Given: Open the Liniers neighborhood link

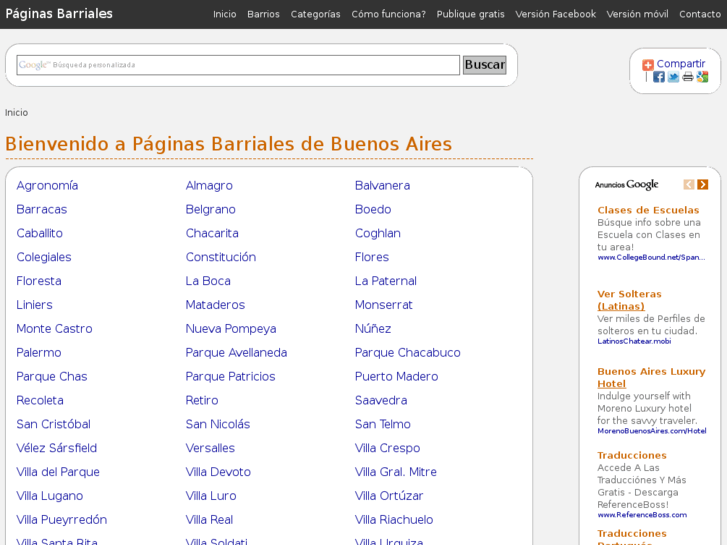Looking at the screenshot, I should pos(34,305).
